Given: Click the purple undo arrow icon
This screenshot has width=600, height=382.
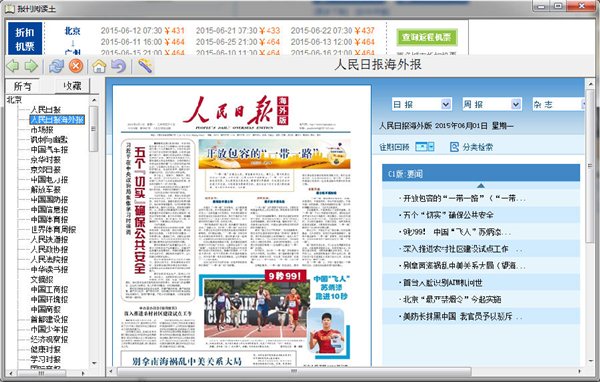Looking at the screenshot, I should coord(119,66).
